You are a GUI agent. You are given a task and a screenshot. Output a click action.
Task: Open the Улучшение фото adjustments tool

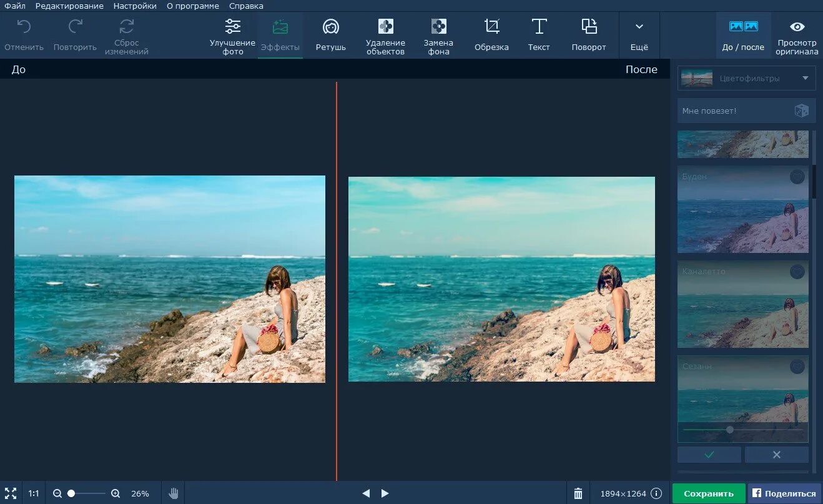(x=232, y=36)
